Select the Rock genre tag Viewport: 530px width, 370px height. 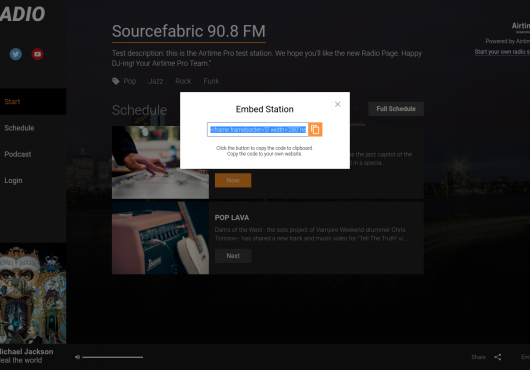pos(183,81)
